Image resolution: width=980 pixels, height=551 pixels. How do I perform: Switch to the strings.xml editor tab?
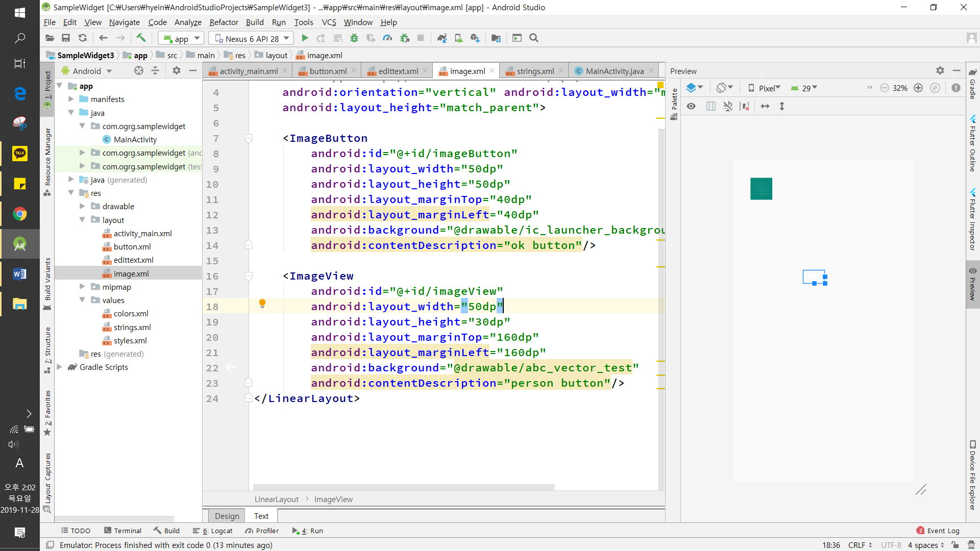(534, 71)
